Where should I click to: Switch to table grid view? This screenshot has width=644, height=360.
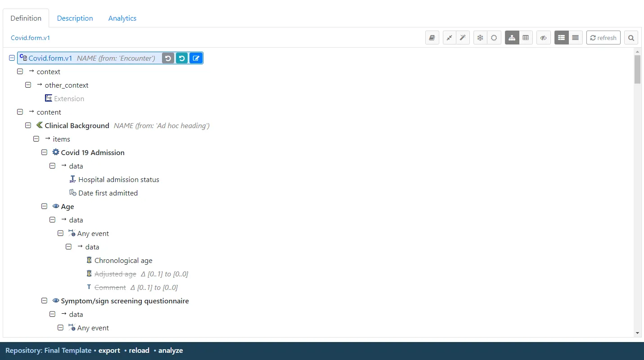pyautogui.click(x=526, y=38)
